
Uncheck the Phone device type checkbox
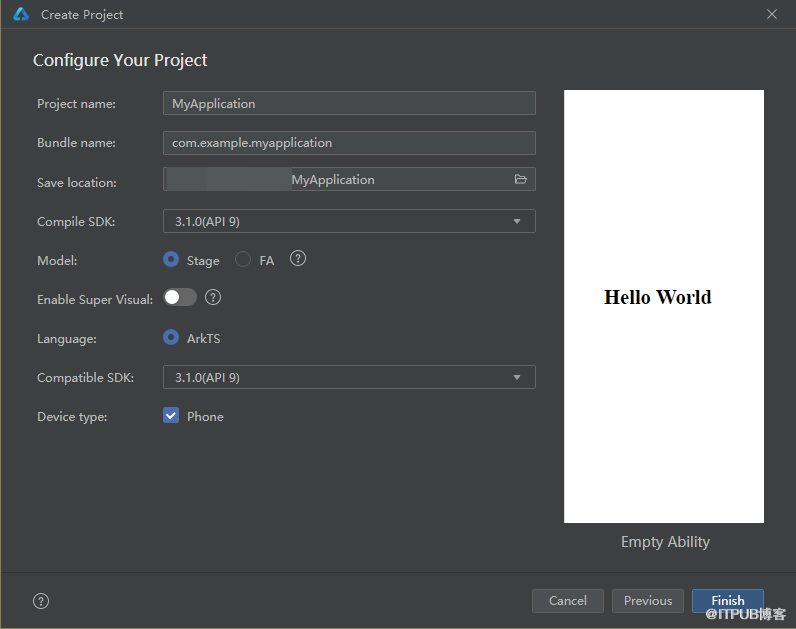[171, 416]
